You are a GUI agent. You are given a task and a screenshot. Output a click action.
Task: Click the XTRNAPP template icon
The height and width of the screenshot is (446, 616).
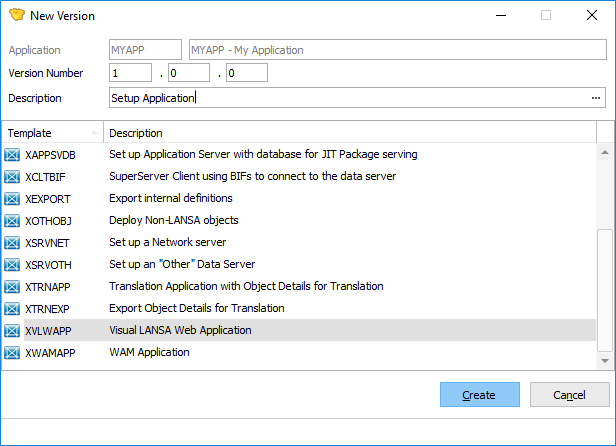pyautogui.click(x=12, y=287)
